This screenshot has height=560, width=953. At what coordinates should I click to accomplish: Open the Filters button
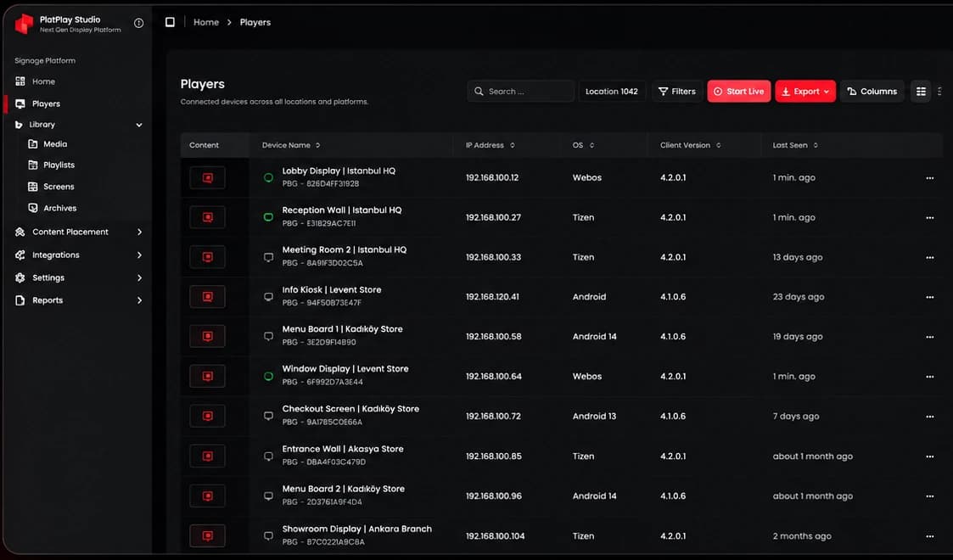pyautogui.click(x=677, y=91)
